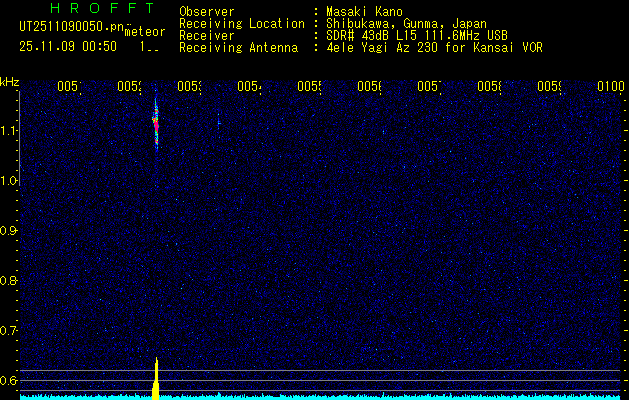This screenshot has height=400, width=629.
Task: Select antenna text 4ele Yagi Az 230 for Kansai VOR
Action: tap(434, 48)
